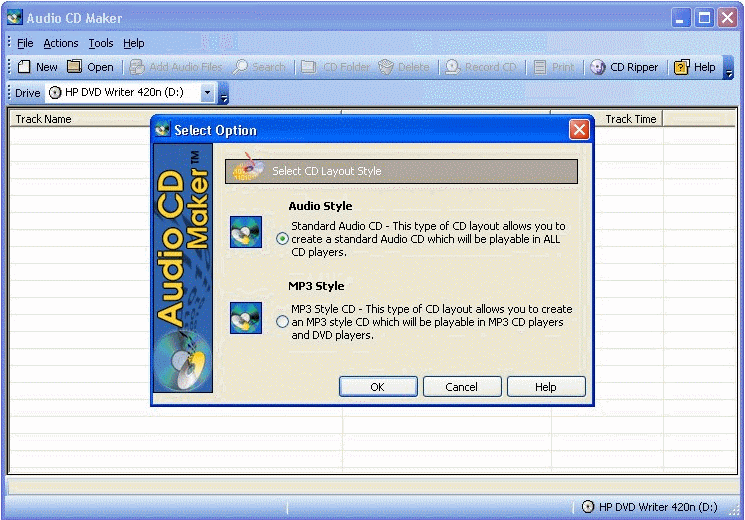Click the disc icon in Drive combo box
The height and width of the screenshot is (520, 745).
pos(55,92)
